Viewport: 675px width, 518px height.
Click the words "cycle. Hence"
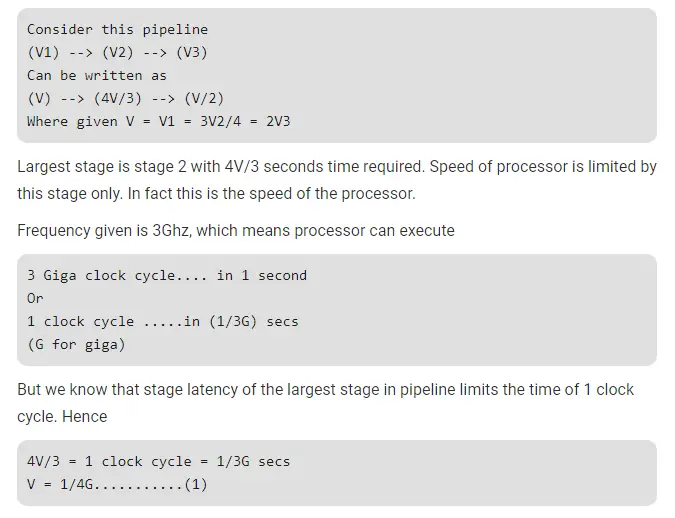pos(62,414)
